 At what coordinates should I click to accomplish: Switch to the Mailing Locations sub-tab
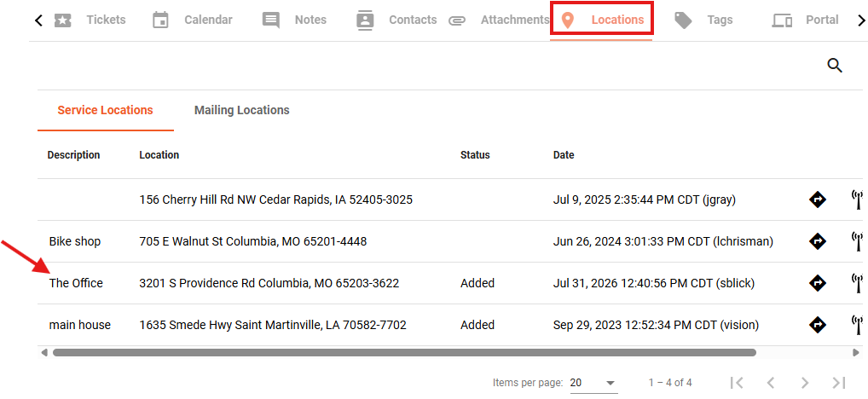click(x=242, y=110)
